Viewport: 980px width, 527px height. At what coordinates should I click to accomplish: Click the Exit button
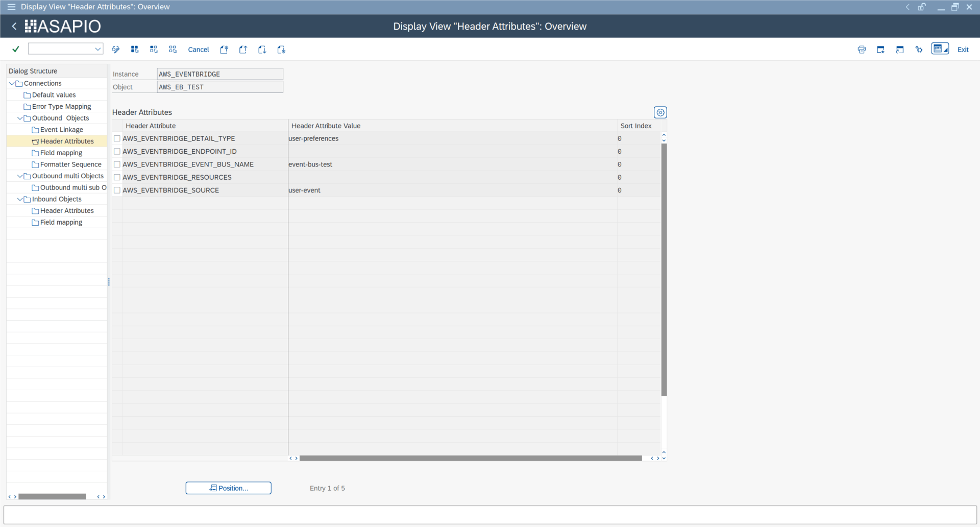963,50
